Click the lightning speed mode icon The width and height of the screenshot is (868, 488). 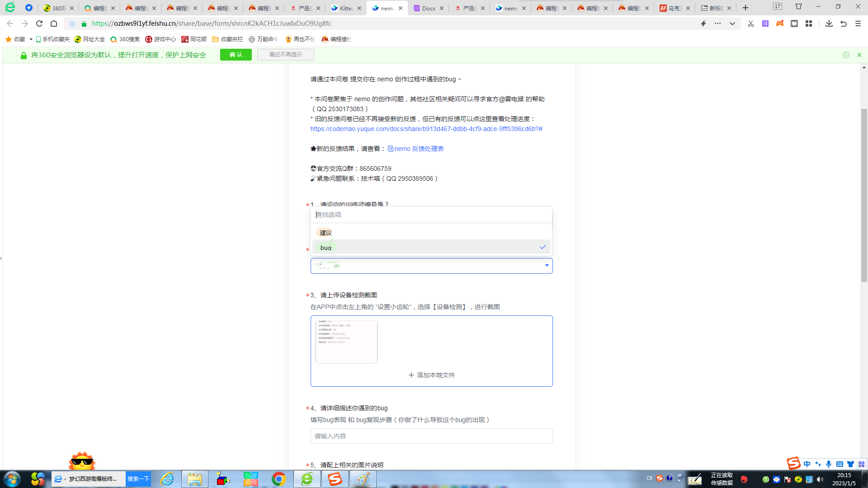pos(703,23)
